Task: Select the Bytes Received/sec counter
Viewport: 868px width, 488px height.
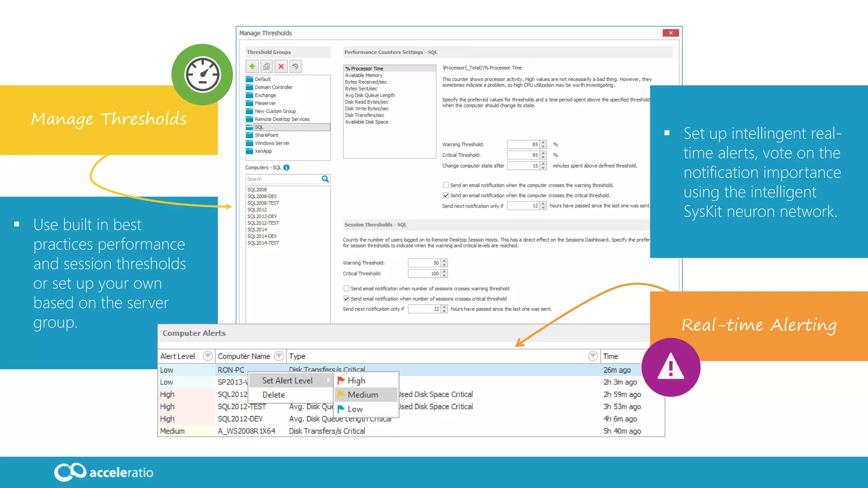Action: click(366, 82)
